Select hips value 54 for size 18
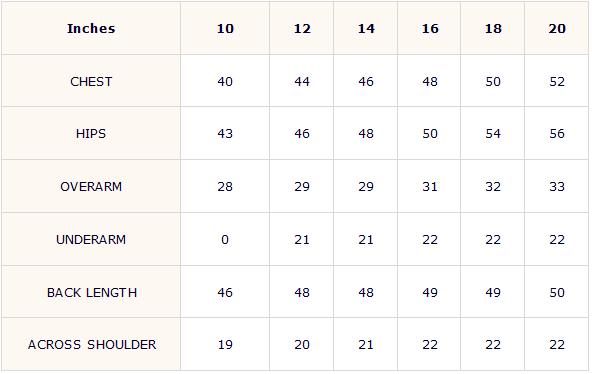This screenshot has height=374, width=592. tap(493, 134)
